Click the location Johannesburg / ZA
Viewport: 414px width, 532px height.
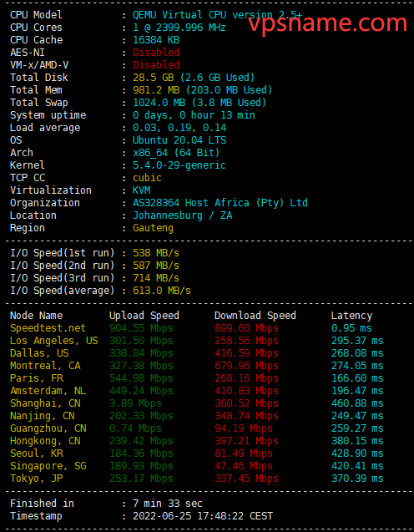pos(183,215)
